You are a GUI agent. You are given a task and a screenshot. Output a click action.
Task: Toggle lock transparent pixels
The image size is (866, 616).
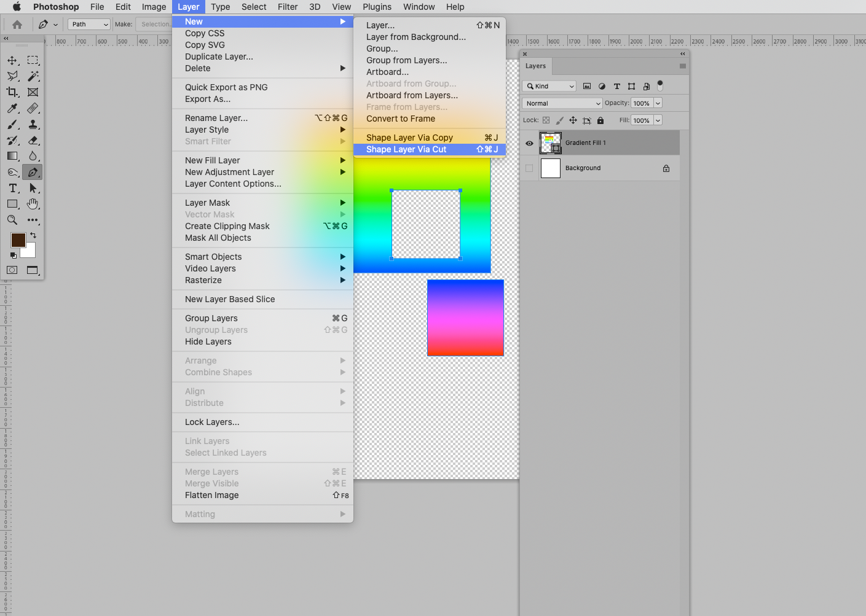click(x=546, y=120)
